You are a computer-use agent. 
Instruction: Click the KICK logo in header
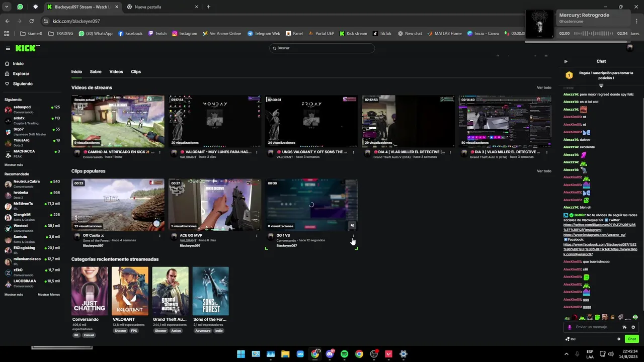[x=27, y=48]
